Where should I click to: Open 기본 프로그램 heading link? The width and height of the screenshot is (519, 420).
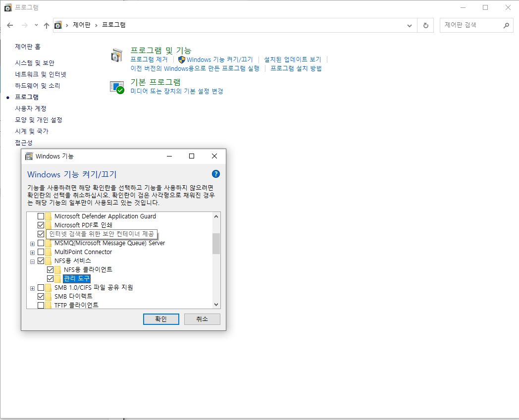coord(156,82)
